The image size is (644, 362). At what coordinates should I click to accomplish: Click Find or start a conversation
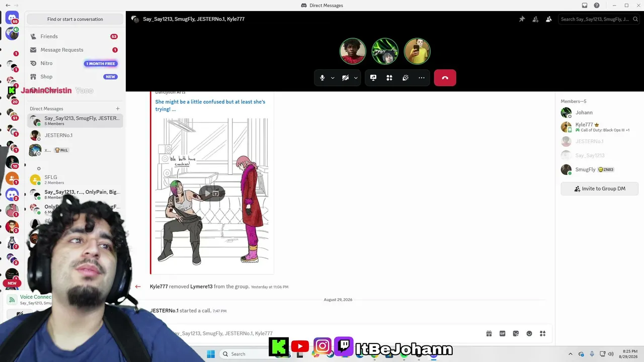tap(75, 19)
